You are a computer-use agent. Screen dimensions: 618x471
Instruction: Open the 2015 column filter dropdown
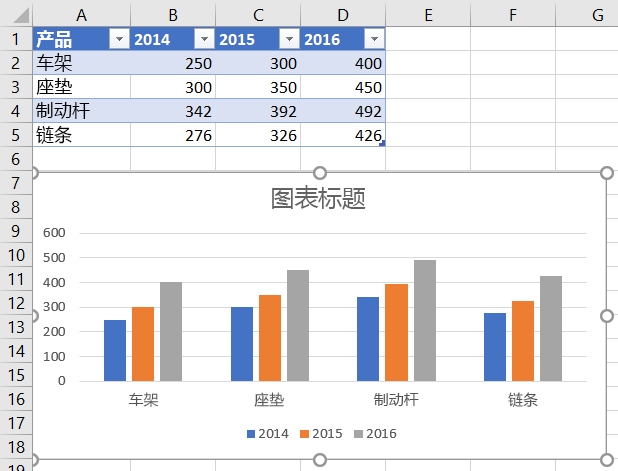point(289,39)
